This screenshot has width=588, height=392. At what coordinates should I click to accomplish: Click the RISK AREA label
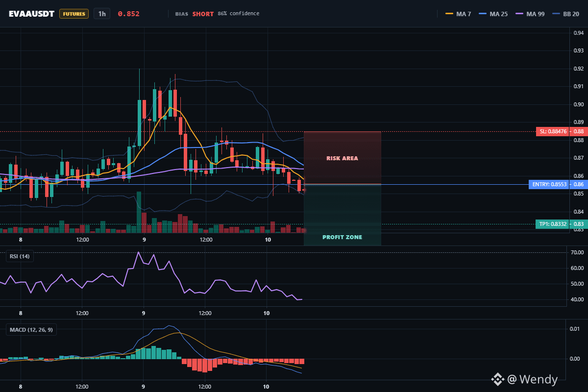pyautogui.click(x=342, y=158)
